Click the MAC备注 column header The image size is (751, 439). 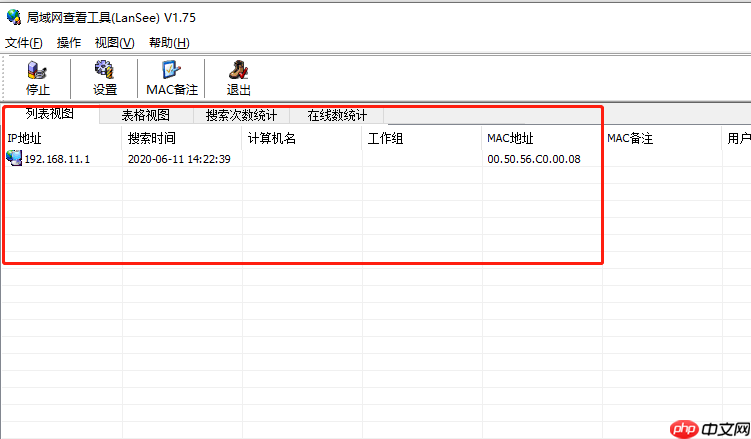(662, 138)
